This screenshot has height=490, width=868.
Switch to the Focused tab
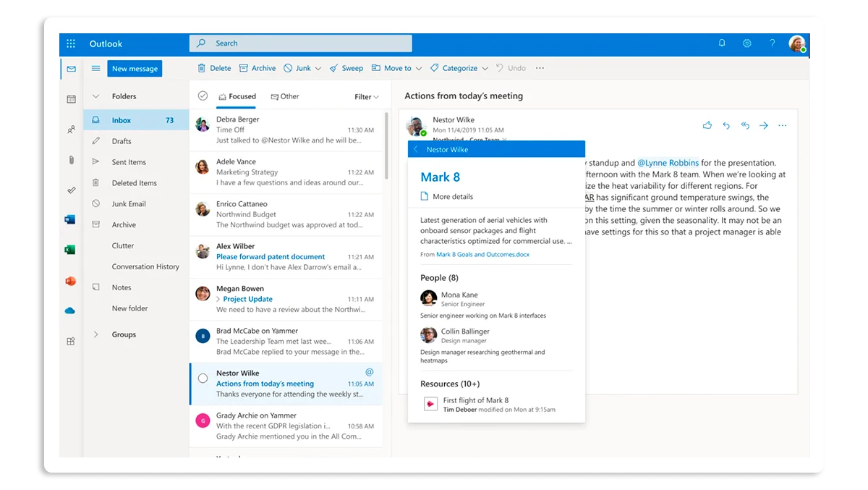pos(237,96)
